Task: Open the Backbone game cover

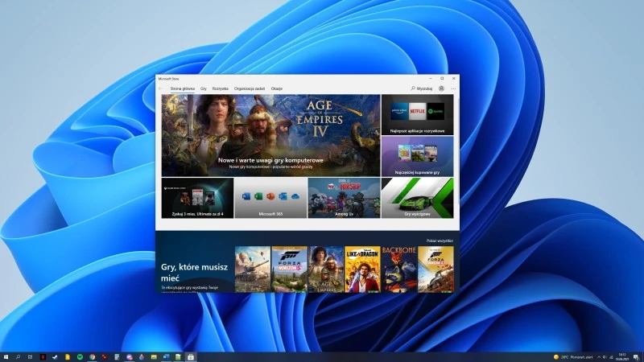Action: point(399,269)
